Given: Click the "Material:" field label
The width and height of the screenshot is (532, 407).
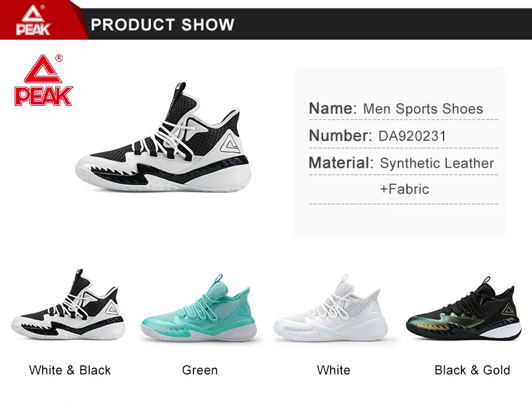Looking at the screenshot, I should point(341,163).
